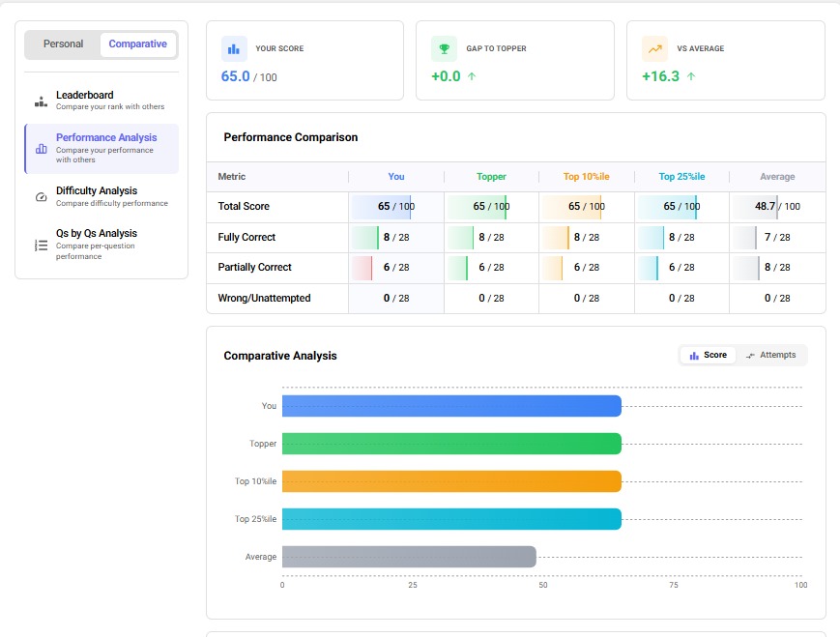Click the teal Top 25%ile chart bar
This screenshot has width=840, height=637.
(451, 519)
